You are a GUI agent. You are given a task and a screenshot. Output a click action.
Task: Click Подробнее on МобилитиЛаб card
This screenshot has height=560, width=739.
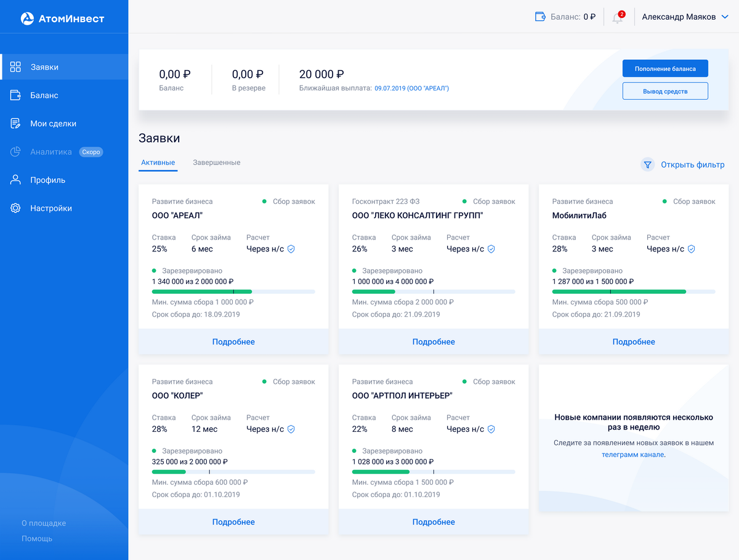coord(634,341)
